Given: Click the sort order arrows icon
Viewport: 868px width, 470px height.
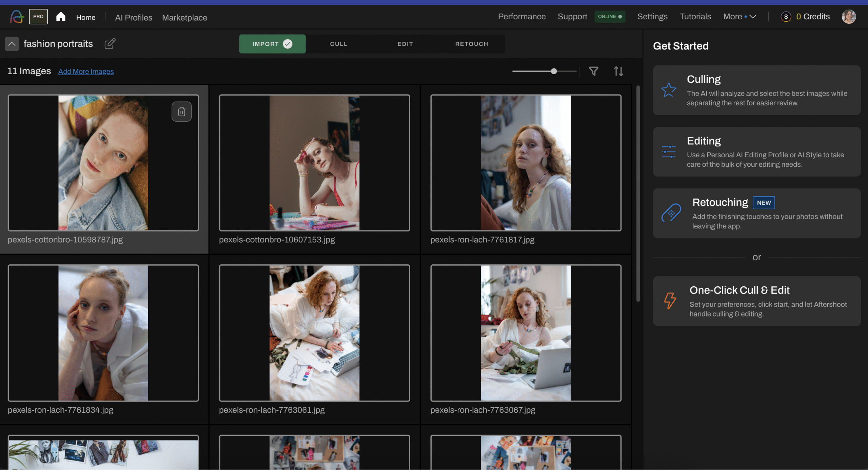Looking at the screenshot, I should tap(618, 71).
